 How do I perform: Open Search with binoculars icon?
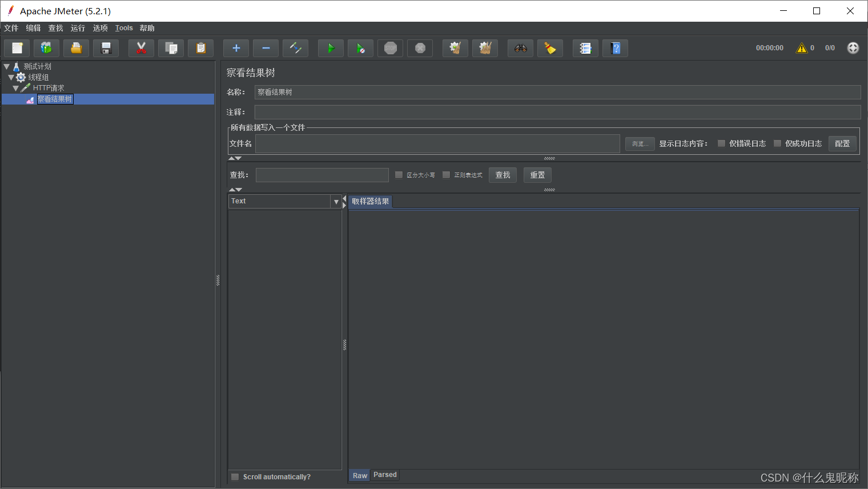coord(521,49)
